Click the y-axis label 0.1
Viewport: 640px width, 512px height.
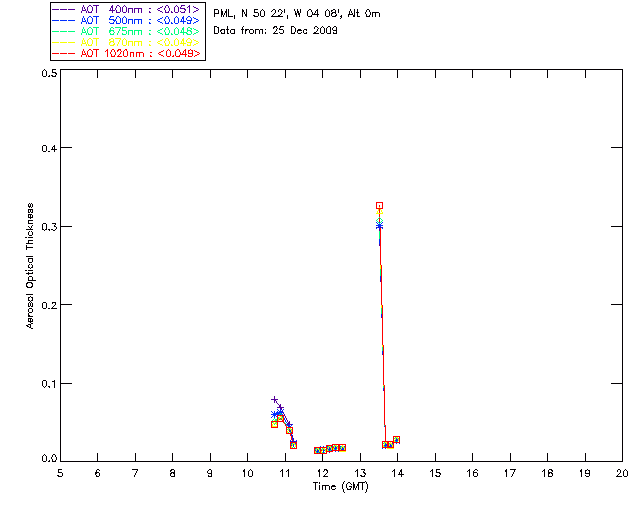[49, 384]
